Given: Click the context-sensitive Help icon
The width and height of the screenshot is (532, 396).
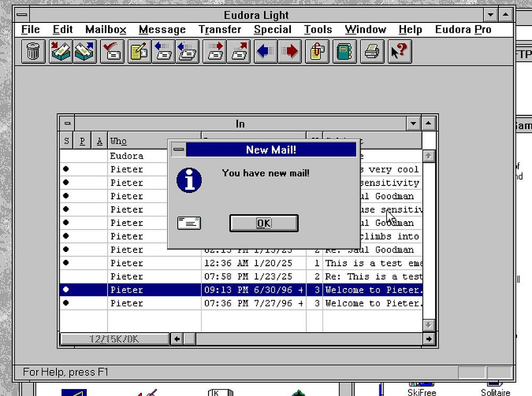Looking at the screenshot, I should pos(399,52).
